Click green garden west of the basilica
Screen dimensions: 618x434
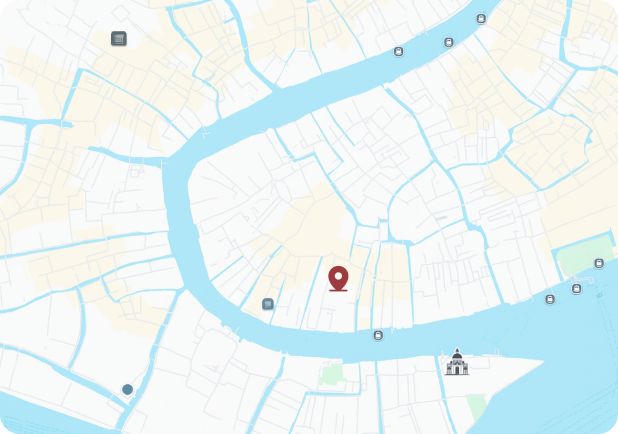(x=332, y=374)
